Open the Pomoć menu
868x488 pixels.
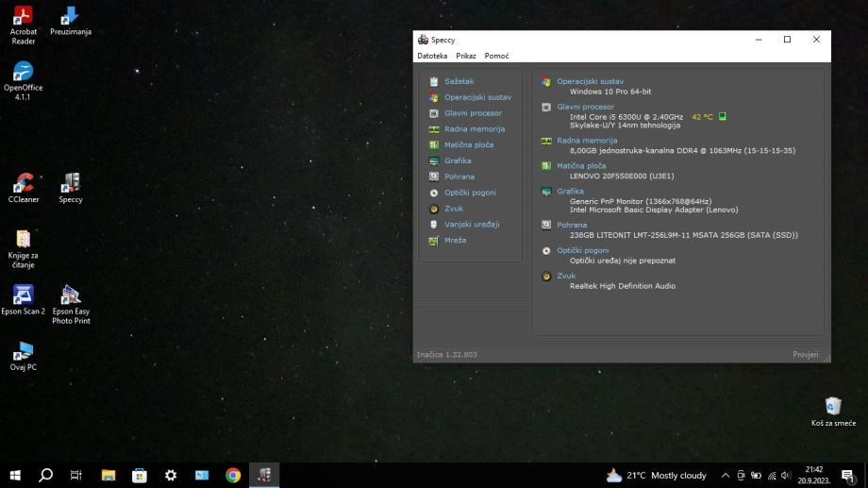pyautogui.click(x=496, y=57)
